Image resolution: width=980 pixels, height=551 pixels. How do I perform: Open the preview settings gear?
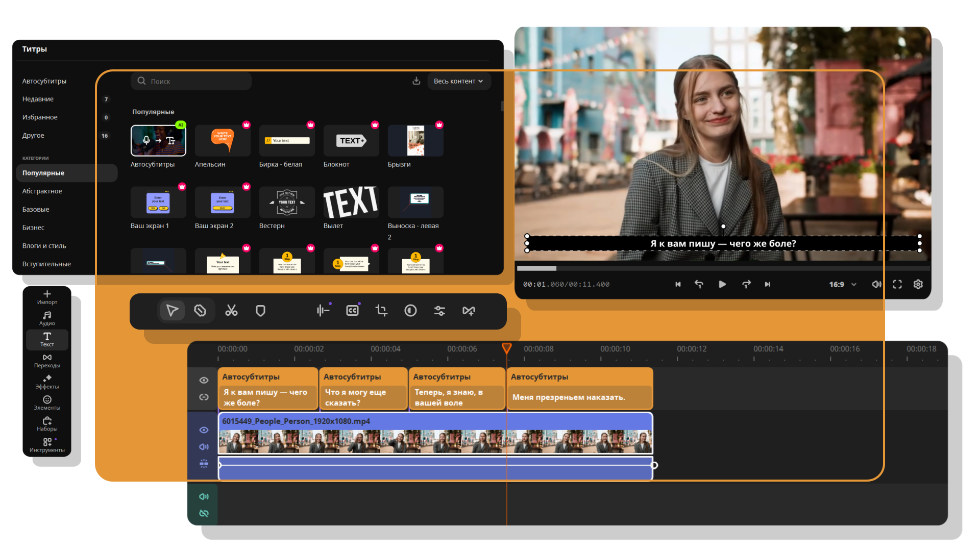coord(918,284)
